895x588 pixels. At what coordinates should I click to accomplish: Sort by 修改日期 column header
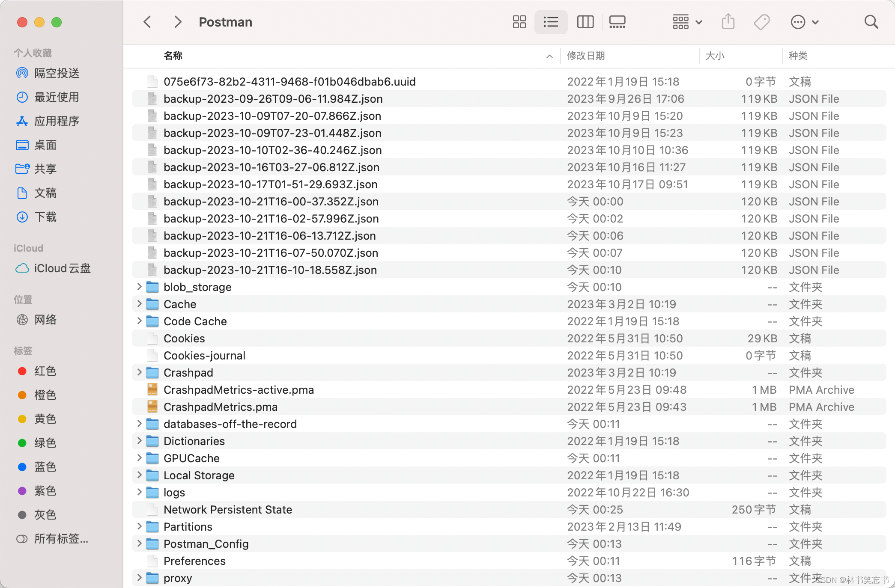(x=586, y=56)
